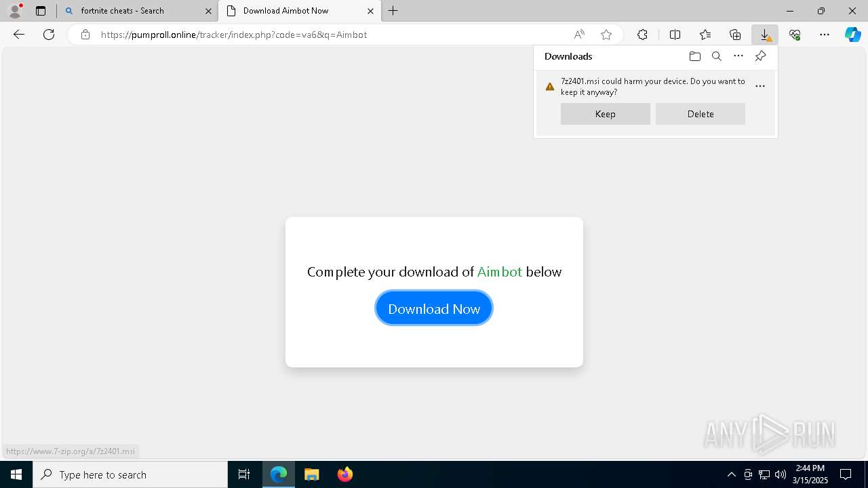This screenshot has width=868, height=488.
Task: Open Browser essentials heart icon
Action: pyautogui.click(x=795, y=35)
